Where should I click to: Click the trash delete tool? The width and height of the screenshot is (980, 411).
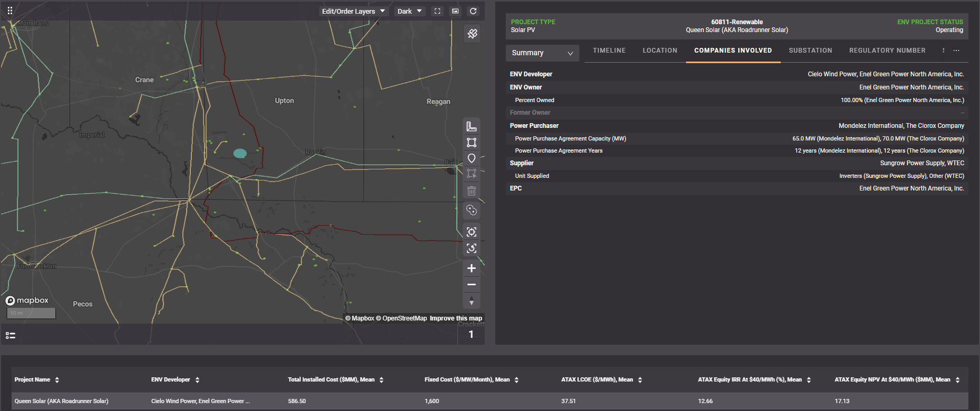point(472,191)
